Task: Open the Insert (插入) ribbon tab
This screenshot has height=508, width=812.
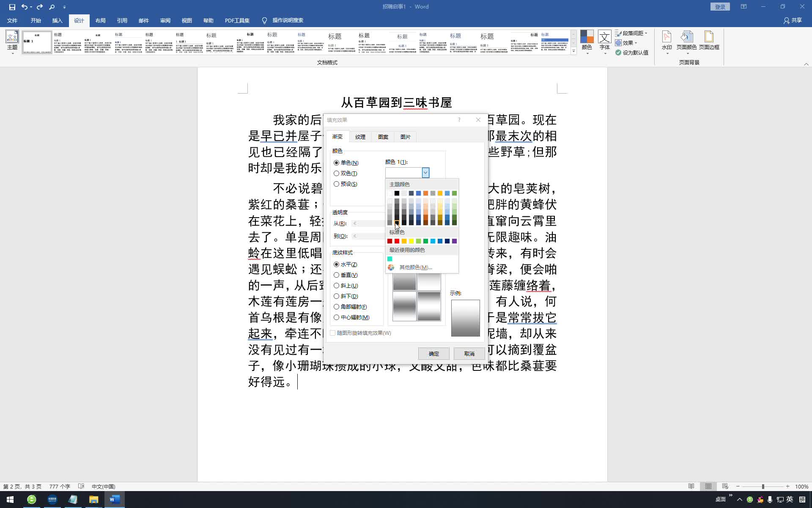Action: (58, 20)
